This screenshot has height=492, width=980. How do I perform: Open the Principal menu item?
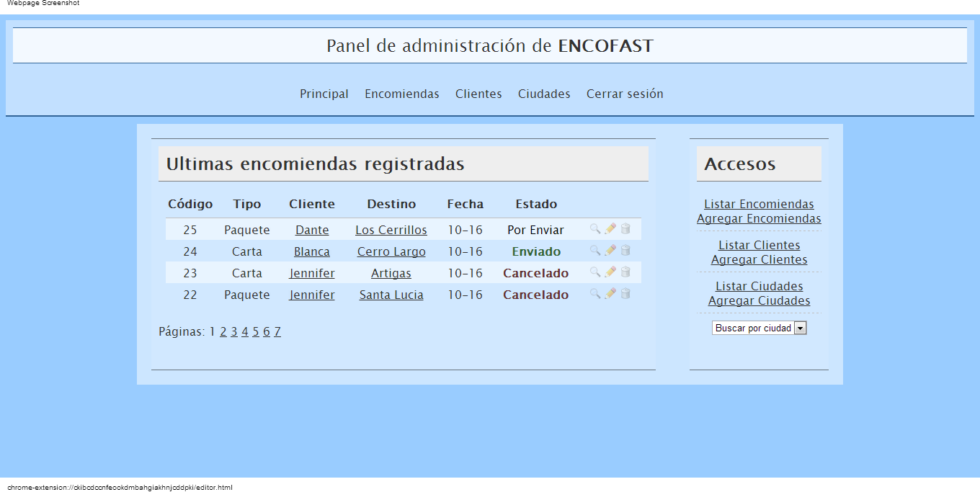324,94
